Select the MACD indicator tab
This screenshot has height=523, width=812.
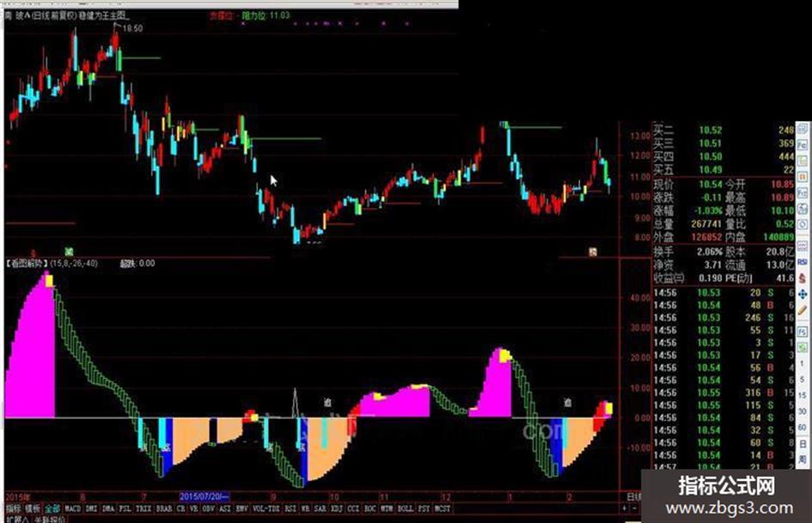tap(73, 509)
